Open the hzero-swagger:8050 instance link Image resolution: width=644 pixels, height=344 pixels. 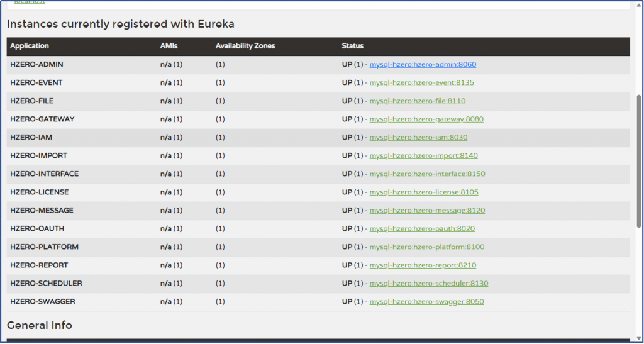[426, 301]
